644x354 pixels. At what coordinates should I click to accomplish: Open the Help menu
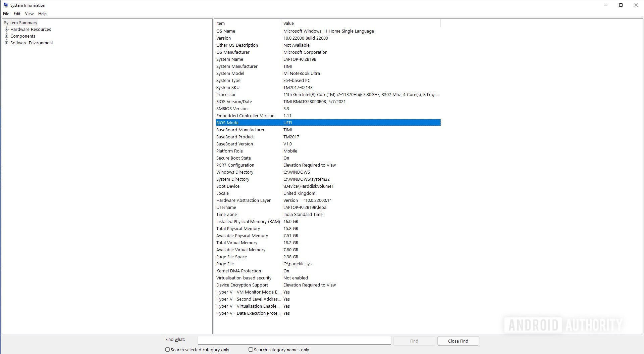coord(42,14)
